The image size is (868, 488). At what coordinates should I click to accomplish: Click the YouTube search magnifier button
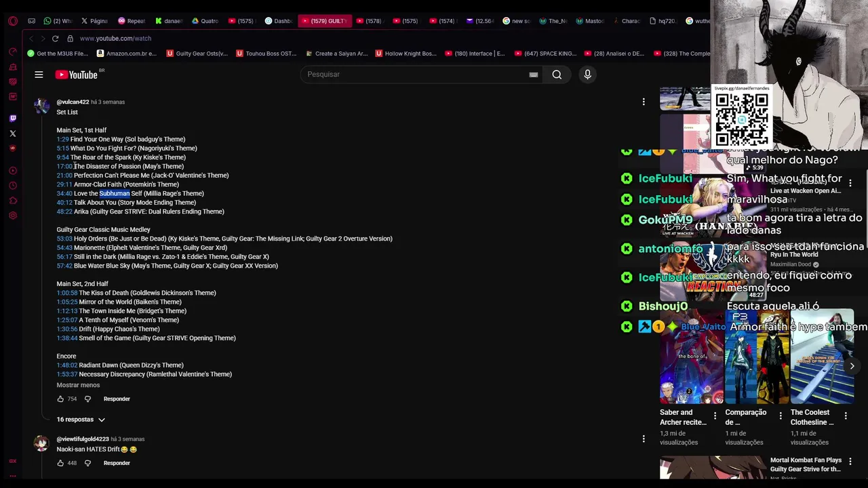pos(557,75)
